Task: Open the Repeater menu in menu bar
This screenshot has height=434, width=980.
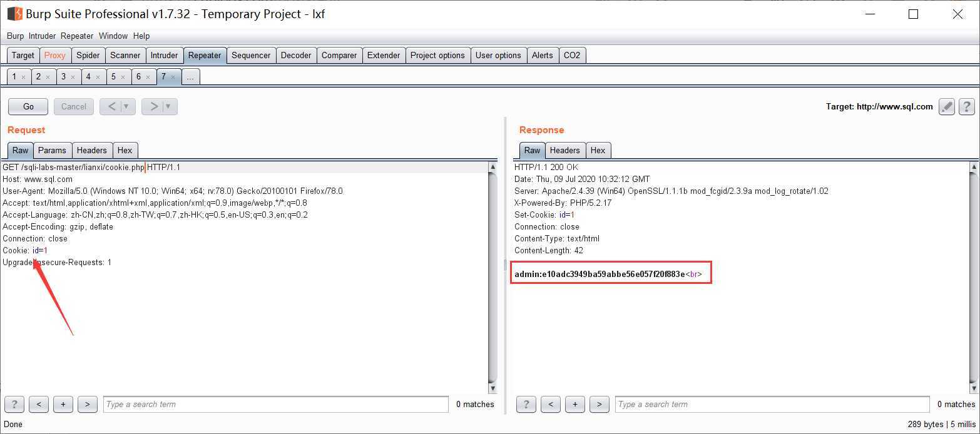Action: pyautogui.click(x=77, y=36)
